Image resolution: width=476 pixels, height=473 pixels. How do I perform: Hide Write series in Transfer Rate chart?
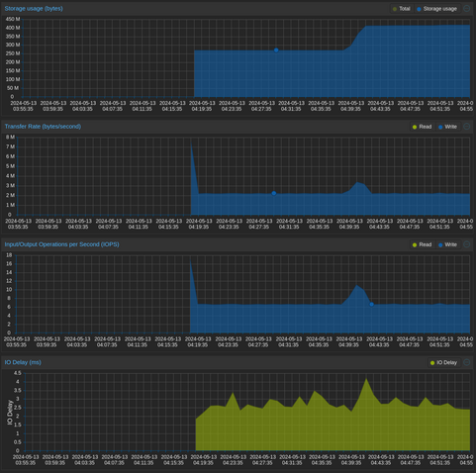[x=447, y=127]
